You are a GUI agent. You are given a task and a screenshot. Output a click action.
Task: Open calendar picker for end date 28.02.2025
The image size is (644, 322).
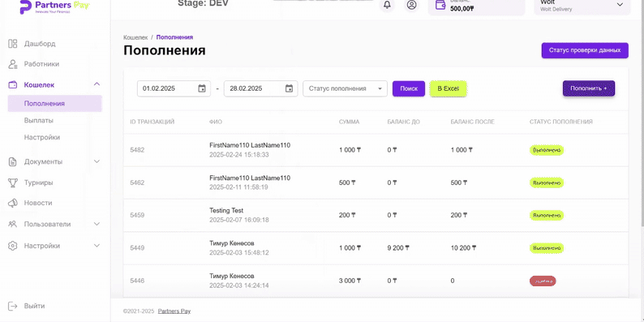(289, 88)
